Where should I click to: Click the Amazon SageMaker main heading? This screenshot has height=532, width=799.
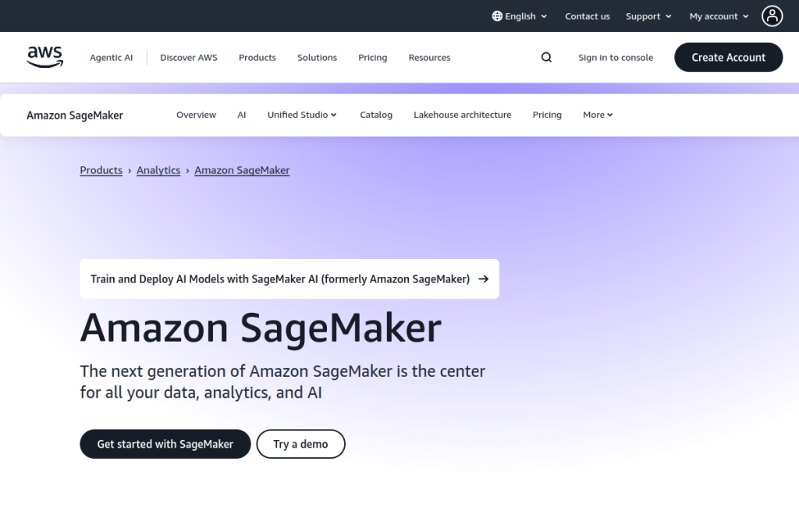click(x=261, y=328)
